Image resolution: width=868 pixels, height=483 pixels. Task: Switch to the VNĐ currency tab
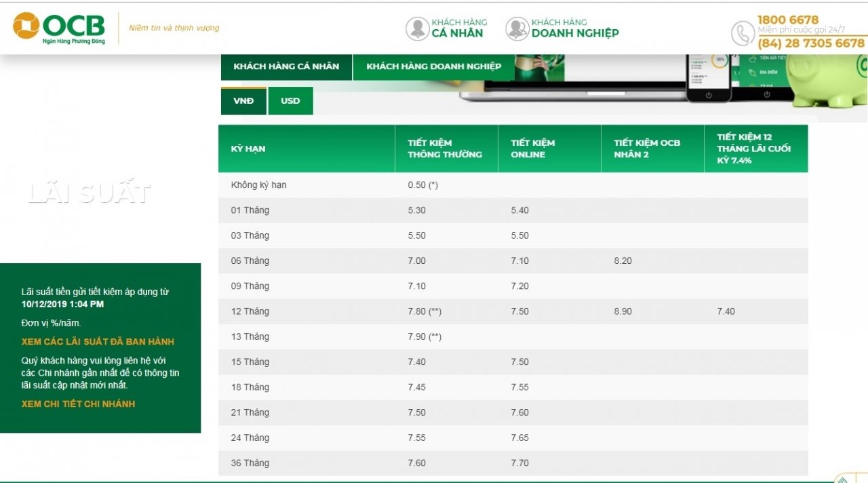(x=243, y=100)
